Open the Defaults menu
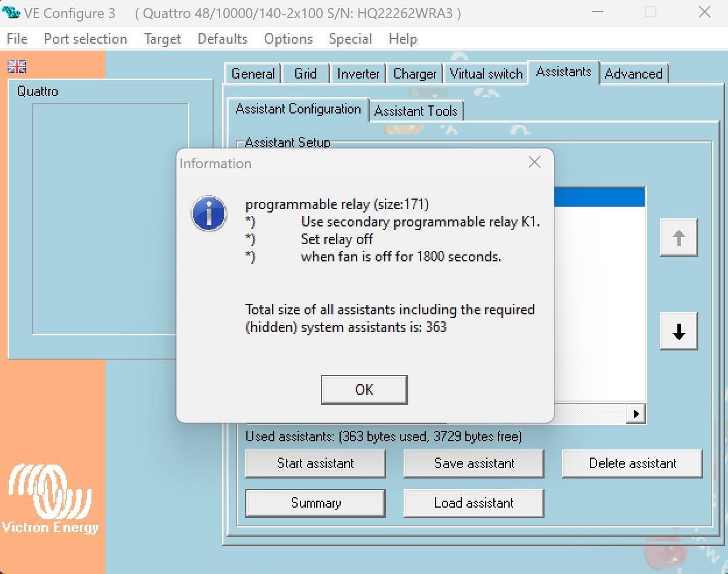 tap(222, 39)
